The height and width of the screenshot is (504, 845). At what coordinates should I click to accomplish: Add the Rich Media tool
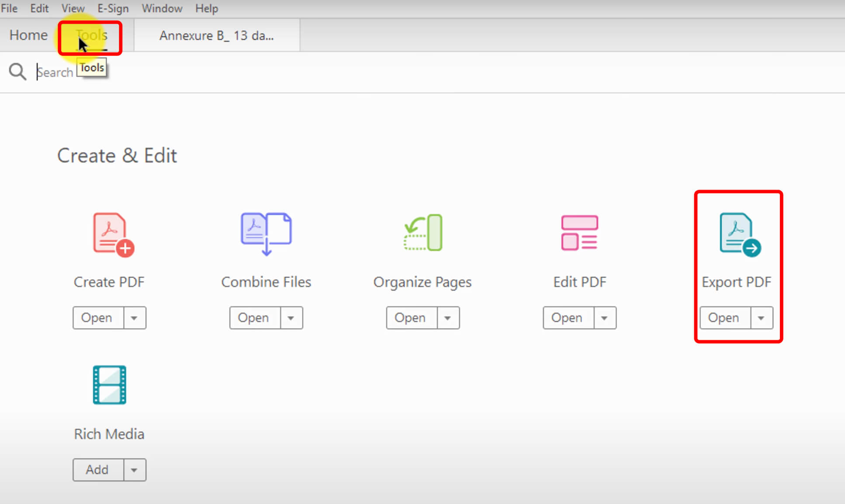point(98,469)
